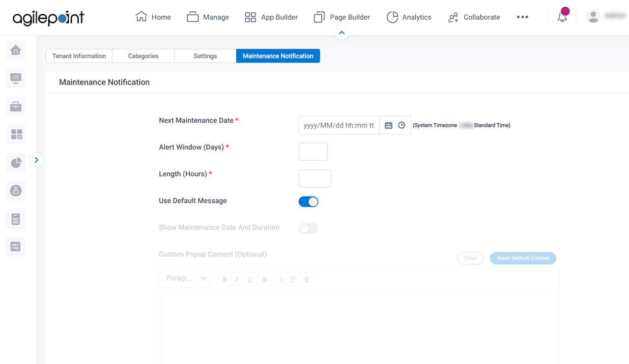
Task: Toggle Show Maintenance Date And Duration
Action: click(x=309, y=228)
